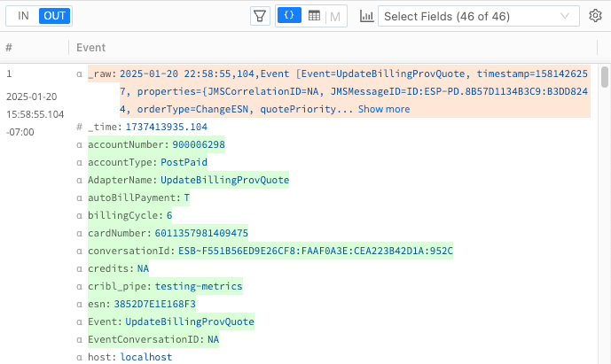Click the _raw field name
This screenshot has width=611, height=364.
(100, 74)
